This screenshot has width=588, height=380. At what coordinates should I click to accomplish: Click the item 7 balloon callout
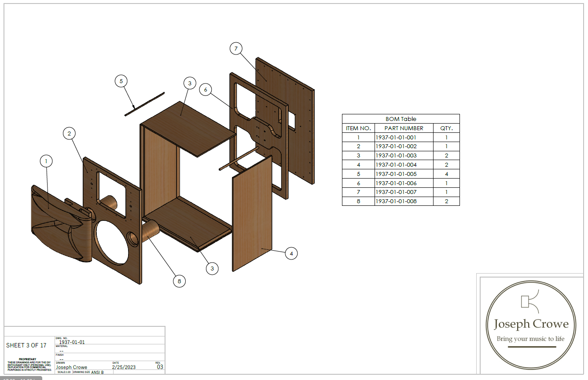236,49
